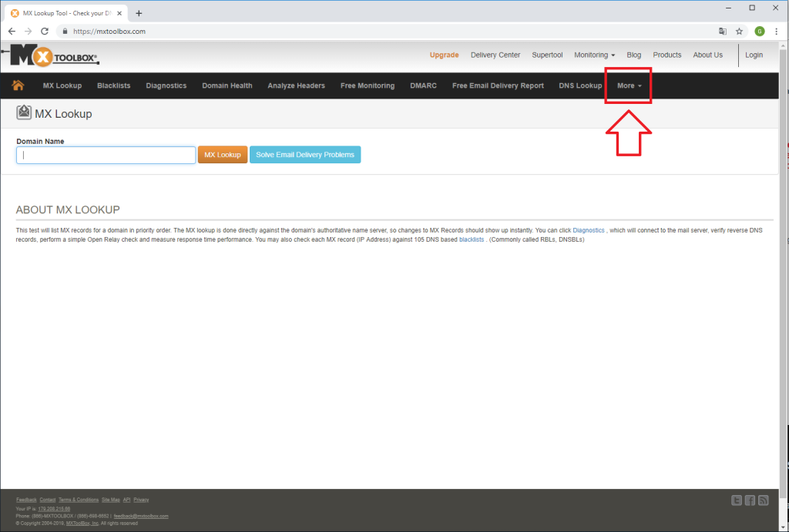Open a new tab with plus button
Screen dimensions: 789x532
click(139, 13)
